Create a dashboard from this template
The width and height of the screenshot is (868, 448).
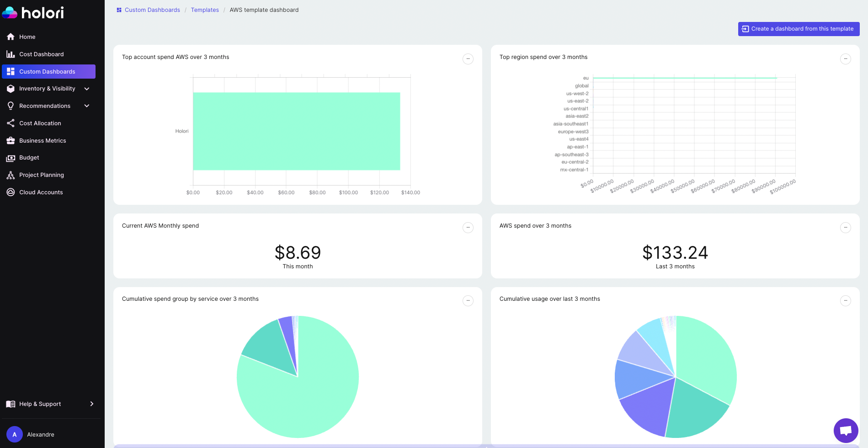pos(799,29)
